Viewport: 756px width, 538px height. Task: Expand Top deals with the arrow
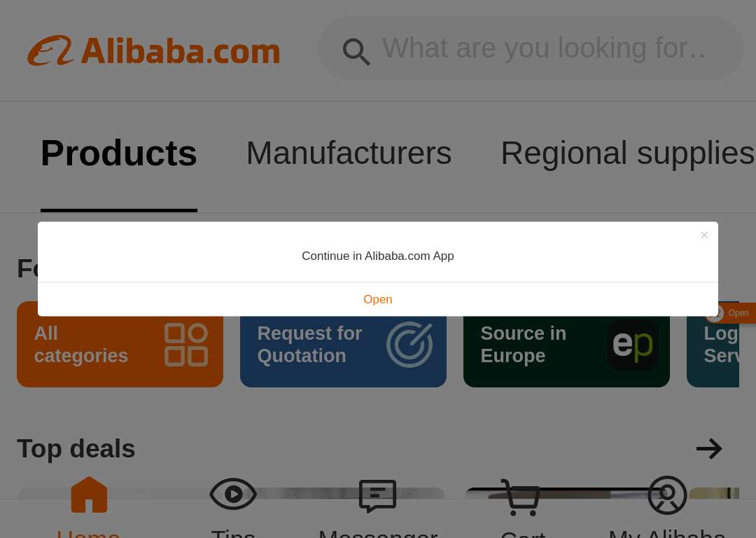[709, 449]
